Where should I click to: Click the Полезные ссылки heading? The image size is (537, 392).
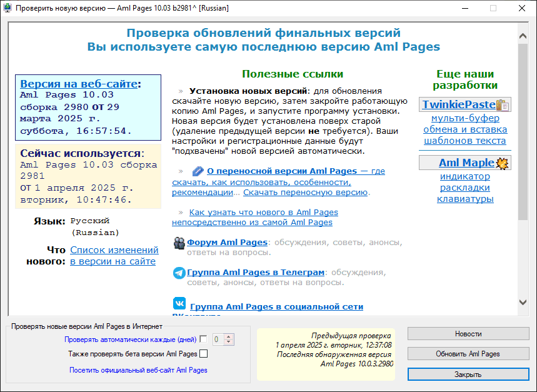point(293,74)
